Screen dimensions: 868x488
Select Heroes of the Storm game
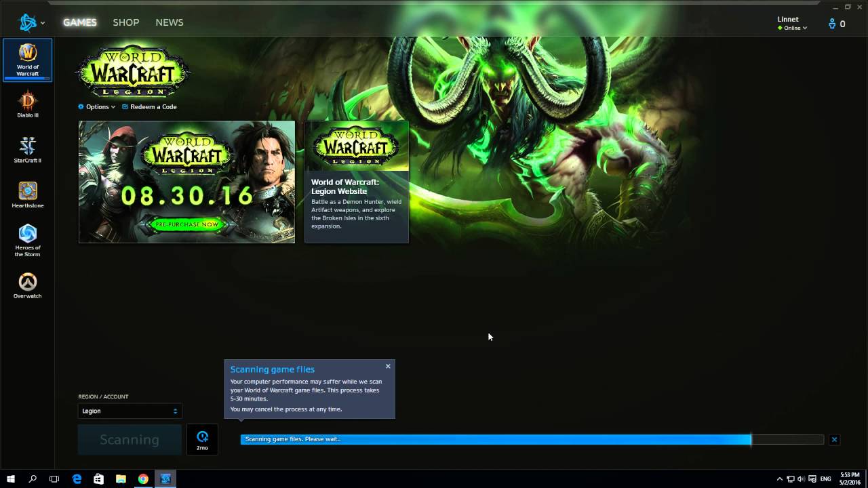pos(28,241)
